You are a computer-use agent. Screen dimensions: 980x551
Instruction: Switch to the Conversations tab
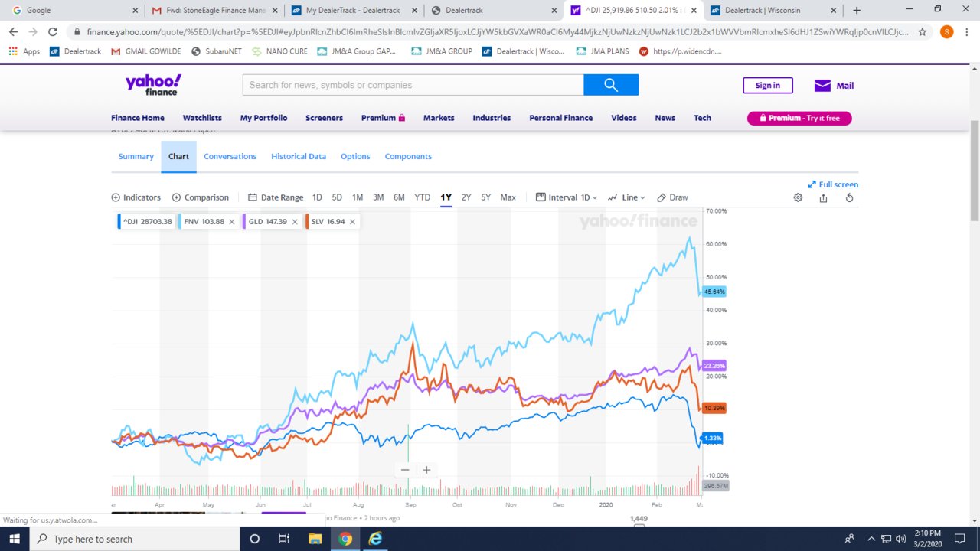(x=230, y=156)
